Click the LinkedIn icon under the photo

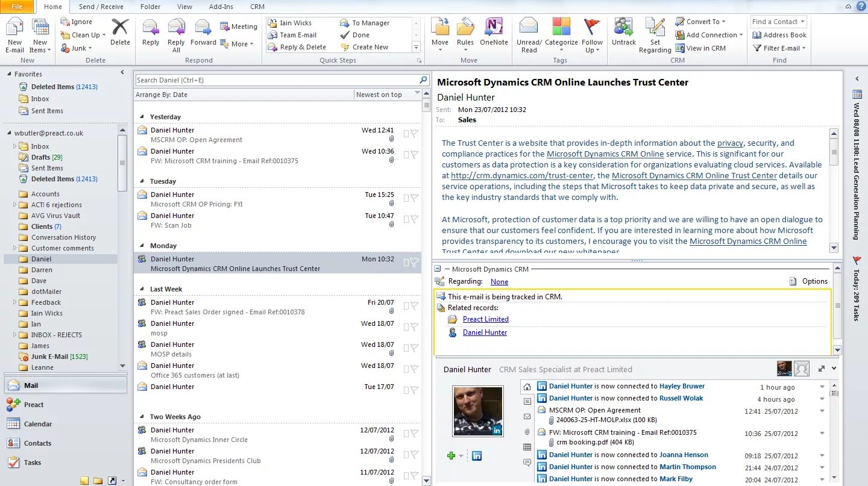tap(477, 456)
